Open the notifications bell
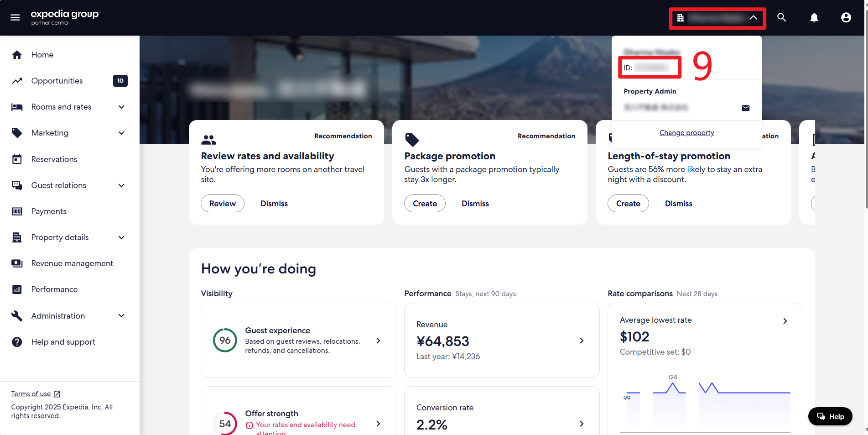Image resolution: width=868 pixels, height=435 pixels. tap(814, 17)
